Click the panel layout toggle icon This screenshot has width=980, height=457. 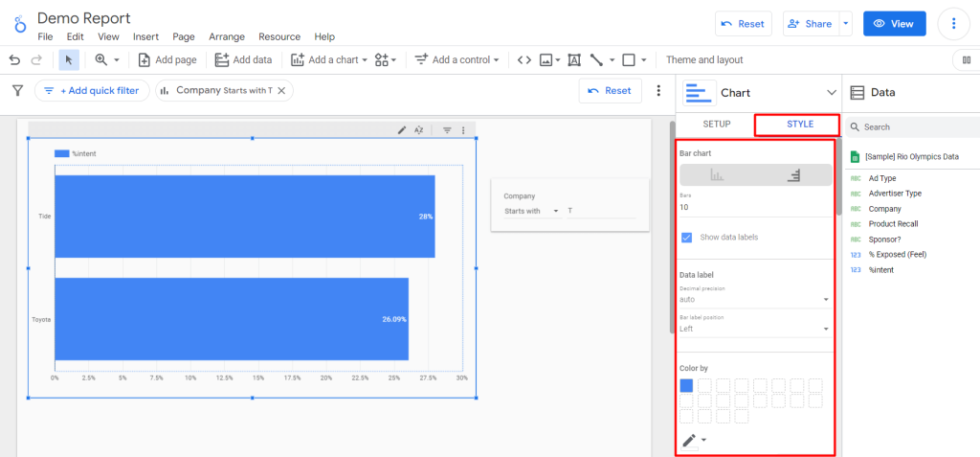967,60
